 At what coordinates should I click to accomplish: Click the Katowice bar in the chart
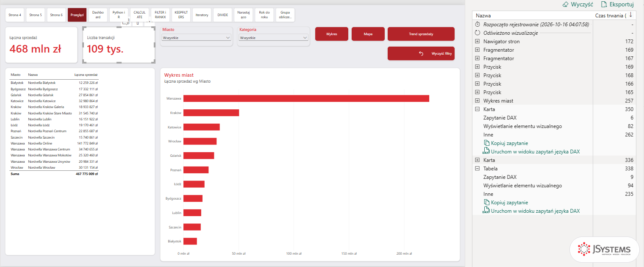click(202, 127)
